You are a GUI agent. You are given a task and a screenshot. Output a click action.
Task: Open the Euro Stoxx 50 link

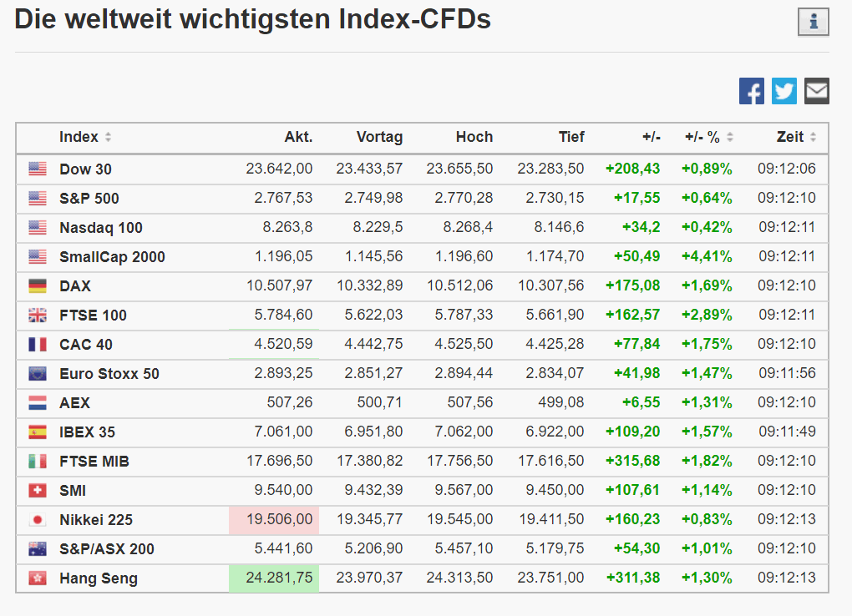(x=109, y=373)
